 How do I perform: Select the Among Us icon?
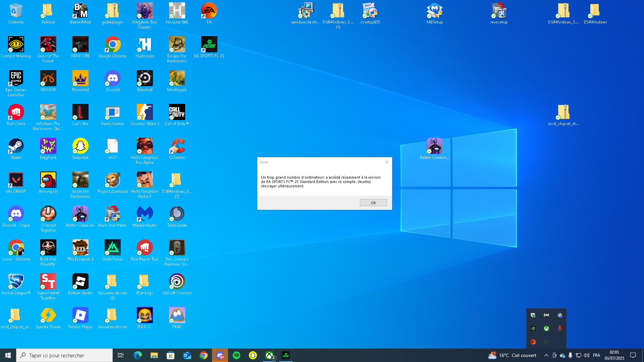point(48,183)
